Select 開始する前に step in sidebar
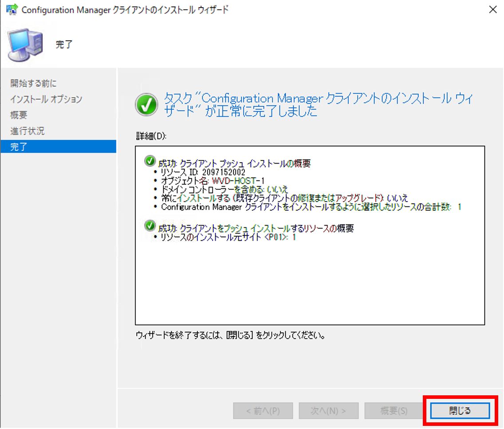 click(33, 83)
